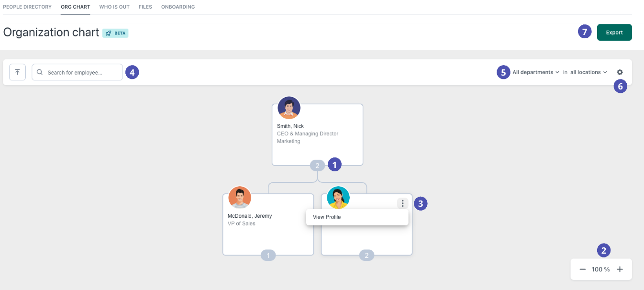The image size is (644, 290).
Task: Click the plus icon to zoom in
Action: [620, 269]
